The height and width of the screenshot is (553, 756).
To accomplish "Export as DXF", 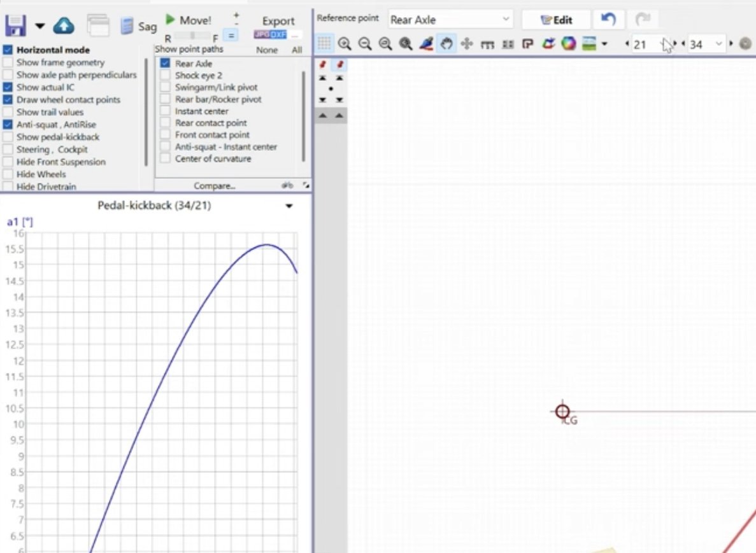I will 278,35.
